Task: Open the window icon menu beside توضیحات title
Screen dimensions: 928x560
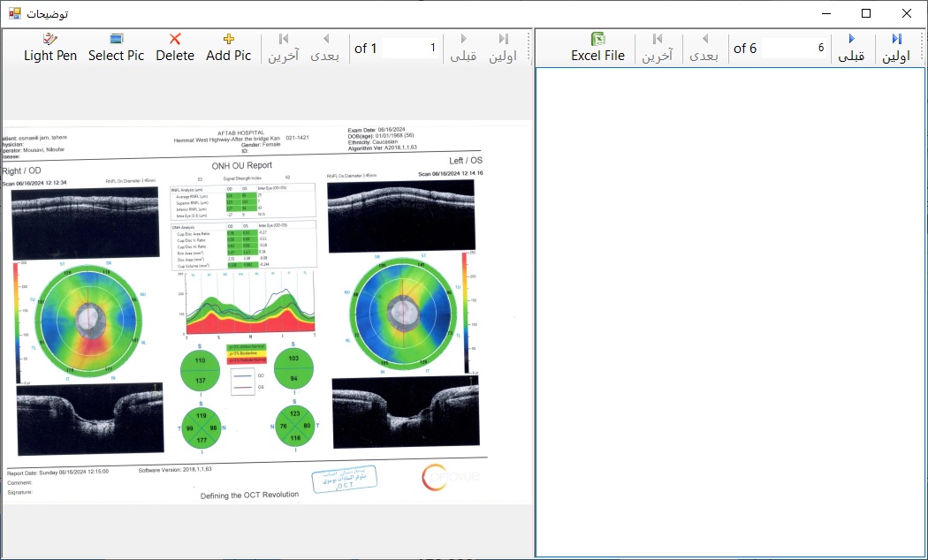Action: click(x=15, y=13)
